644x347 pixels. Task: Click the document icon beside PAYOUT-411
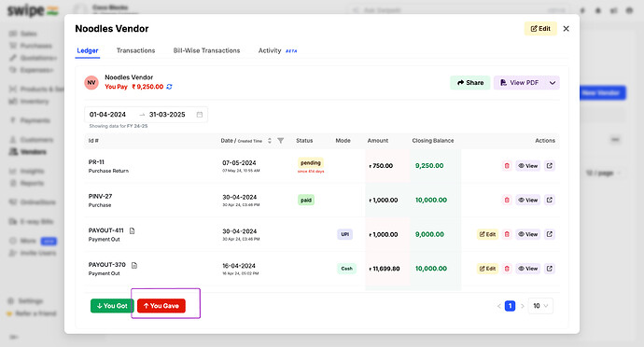[x=132, y=230]
